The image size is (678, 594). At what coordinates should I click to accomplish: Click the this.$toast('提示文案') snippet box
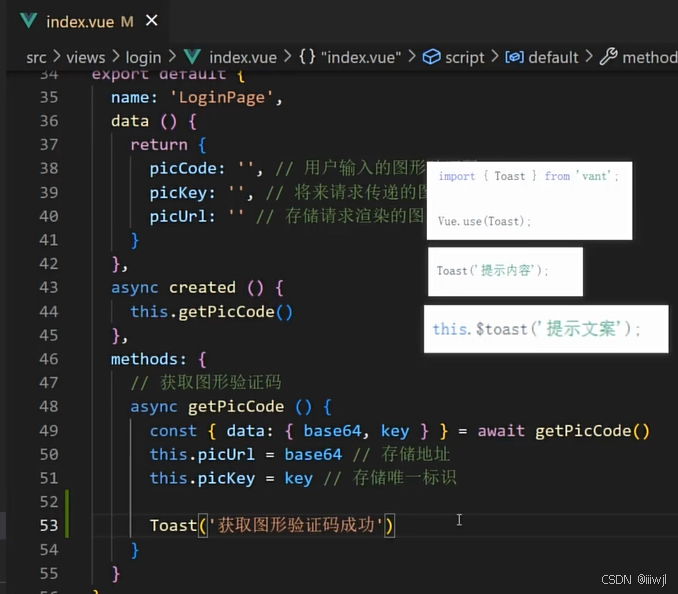click(546, 329)
